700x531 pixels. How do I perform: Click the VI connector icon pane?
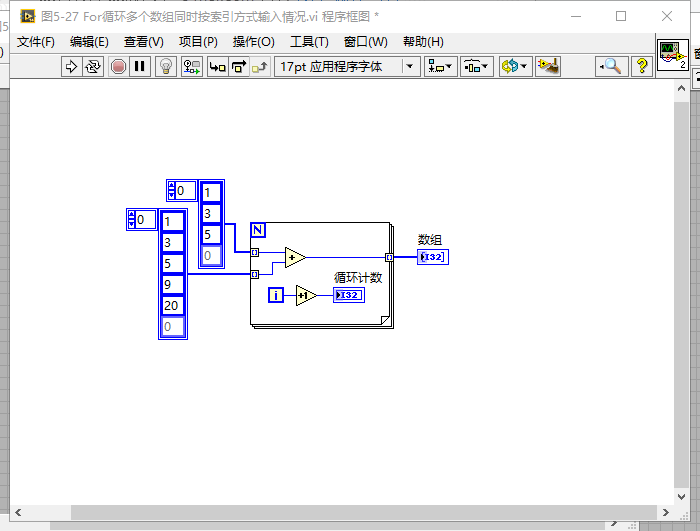point(673,55)
